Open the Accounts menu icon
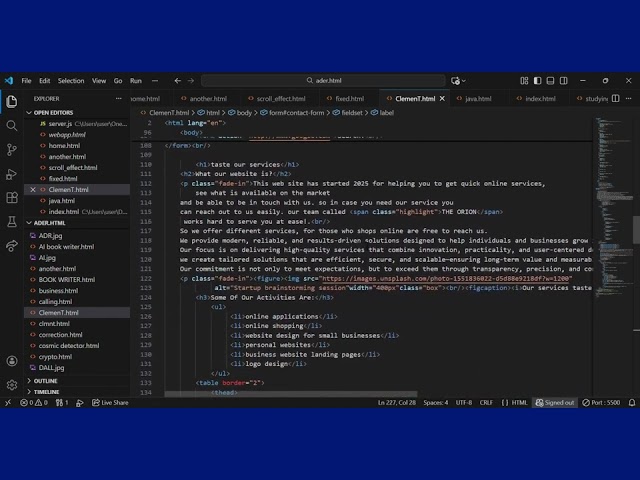This screenshot has width=640, height=480. (x=11, y=361)
